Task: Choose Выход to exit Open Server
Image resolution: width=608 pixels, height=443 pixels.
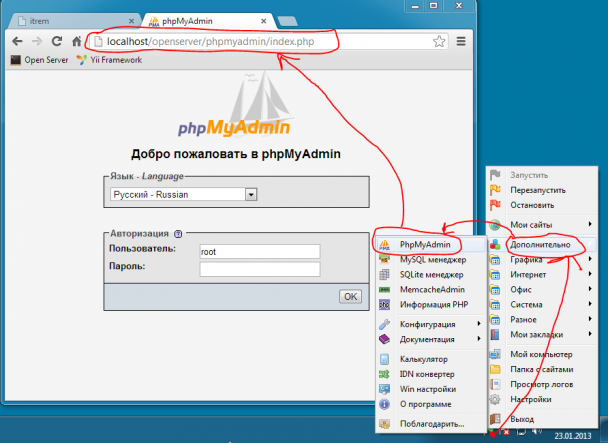Action: pos(542,419)
